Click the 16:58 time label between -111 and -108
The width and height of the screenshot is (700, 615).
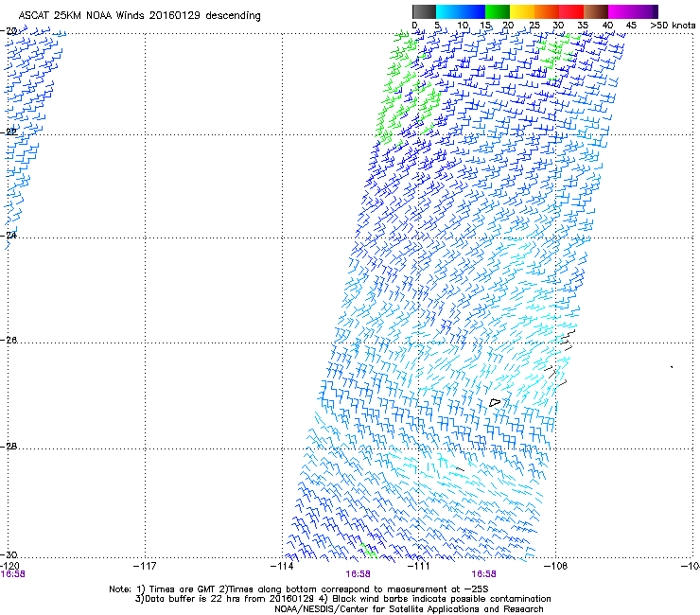(x=484, y=574)
